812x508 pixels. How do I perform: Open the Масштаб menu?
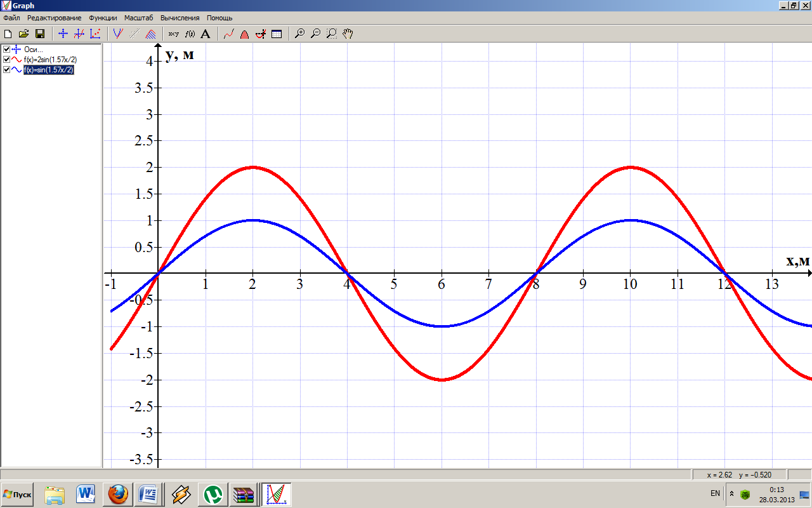pyautogui.click(x=138, y=18)
